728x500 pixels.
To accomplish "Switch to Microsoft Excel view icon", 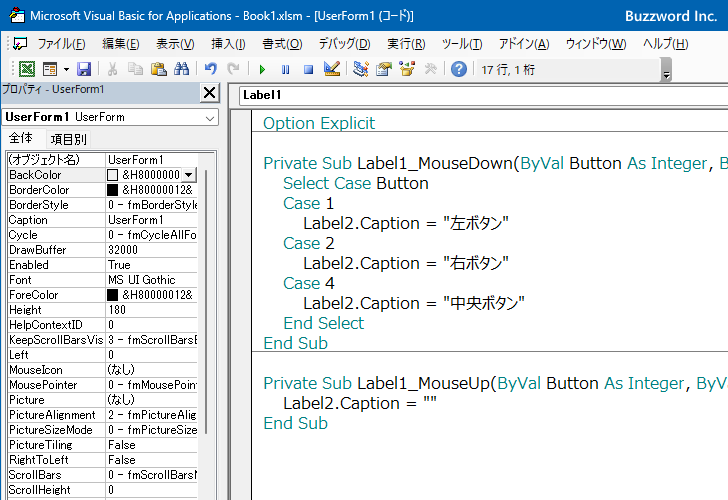I will point(26,69).
